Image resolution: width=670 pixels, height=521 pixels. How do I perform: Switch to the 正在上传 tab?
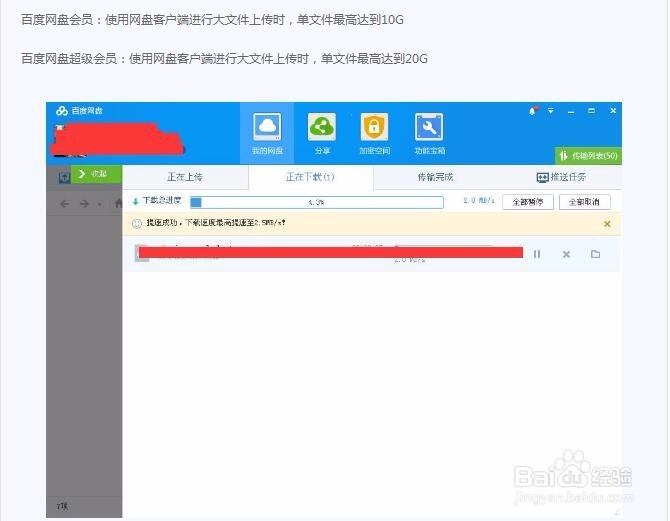click(x=185, y=177)
